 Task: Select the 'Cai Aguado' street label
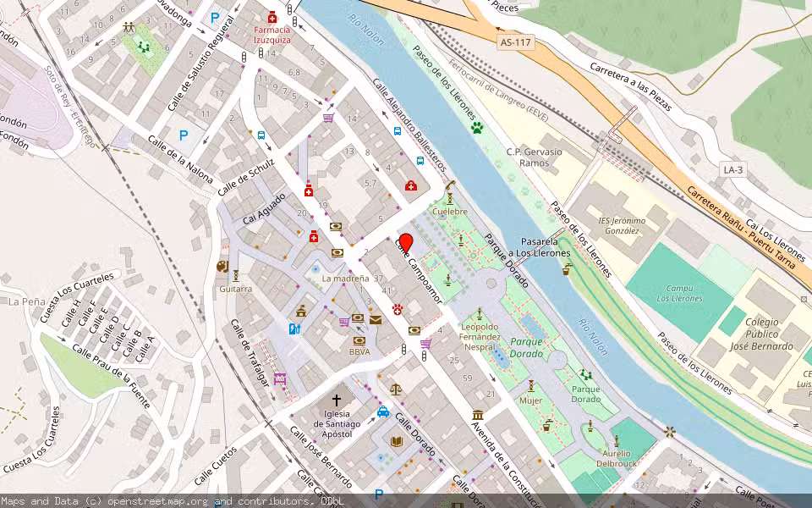click(x=264, y=209)
